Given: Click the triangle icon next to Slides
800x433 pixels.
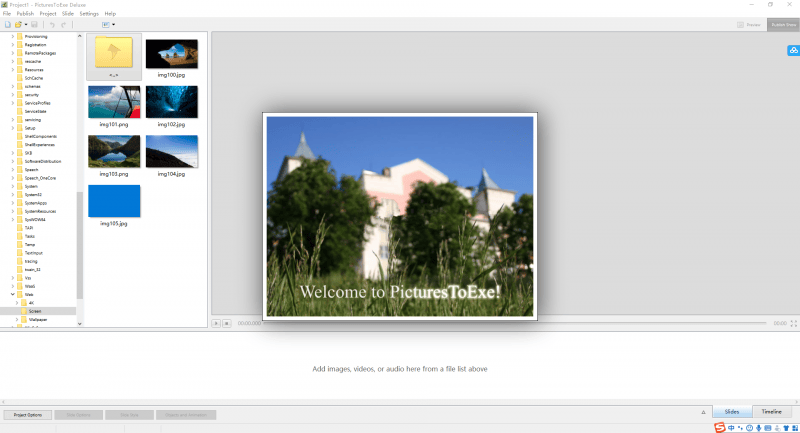Looking at the screenshot, I should 703,412.
